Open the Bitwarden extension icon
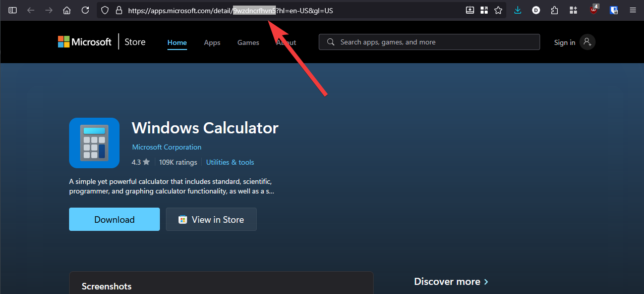Viewport: 644px width, 294px height. pyautogui.click(x=614, y=10)
